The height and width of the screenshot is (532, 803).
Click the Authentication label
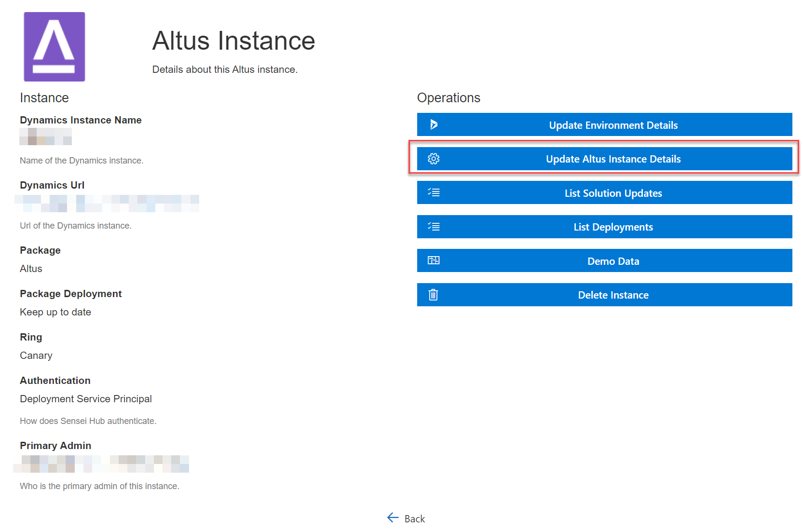(55, 381)
